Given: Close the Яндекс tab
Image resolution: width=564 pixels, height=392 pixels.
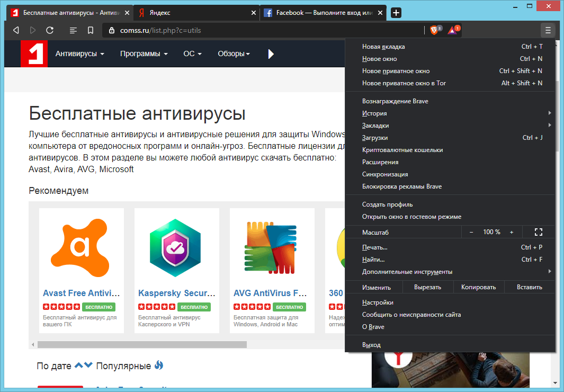Looking at the screenshot, I should click(254, 13).
